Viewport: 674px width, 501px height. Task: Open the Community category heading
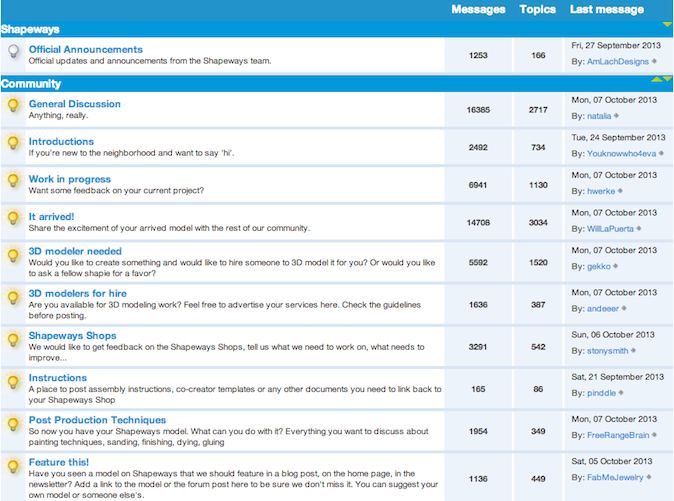pyautogui.click(x=31, y=84)
